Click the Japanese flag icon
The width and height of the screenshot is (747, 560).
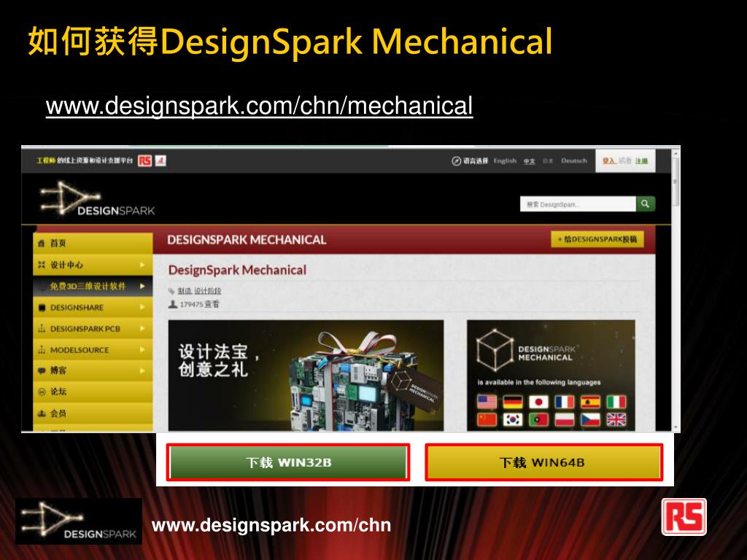(x=539, y=402)
